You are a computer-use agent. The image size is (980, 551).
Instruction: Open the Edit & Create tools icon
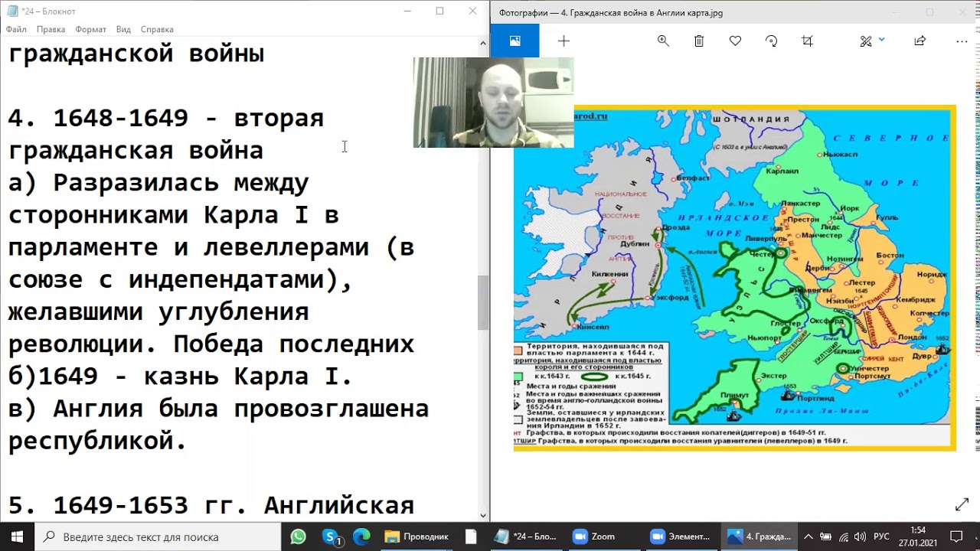pyautogui.click(x=866, y=41)
